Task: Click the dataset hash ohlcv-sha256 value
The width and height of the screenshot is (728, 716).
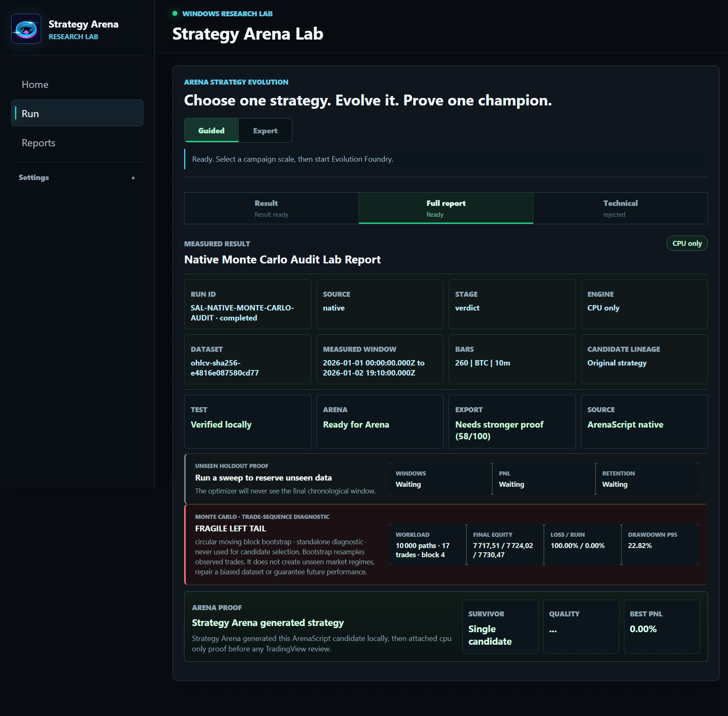Action: point(225,368)
